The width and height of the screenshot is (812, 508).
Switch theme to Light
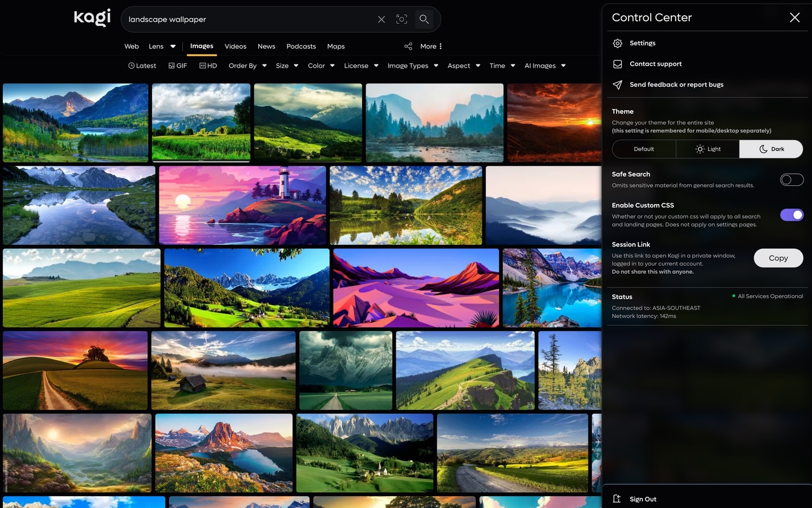(x=708, y=149)
